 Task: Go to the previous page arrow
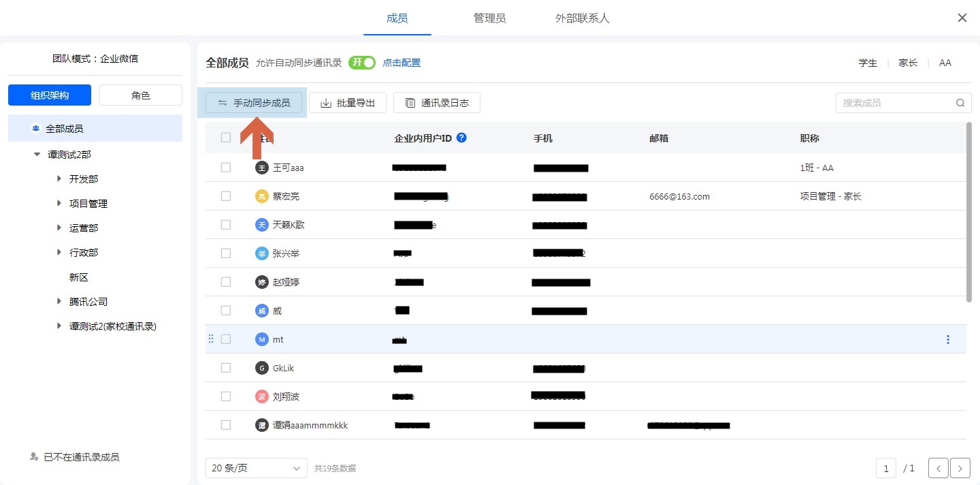tap(938, 469)
